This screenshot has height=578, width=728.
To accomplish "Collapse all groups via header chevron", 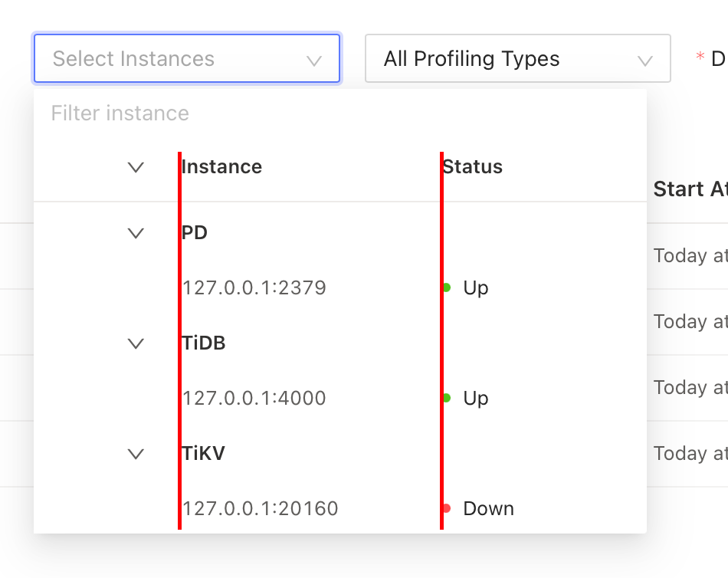I will tap(136, 167).
